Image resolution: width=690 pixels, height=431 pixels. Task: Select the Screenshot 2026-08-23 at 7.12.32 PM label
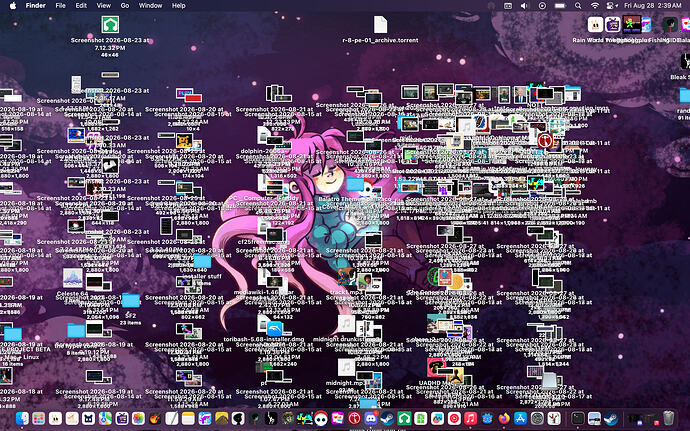coord(110,44)
